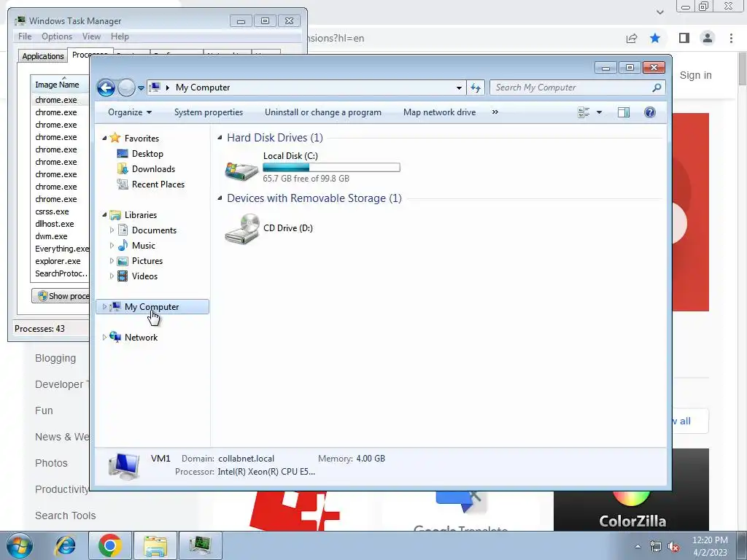Click the Windows Start button

coord(19,545)
